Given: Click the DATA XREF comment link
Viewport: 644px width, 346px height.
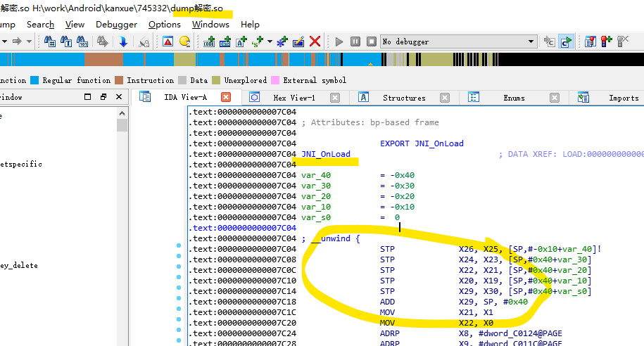Looking at the screenshot, I should click(x=571, y=154).
